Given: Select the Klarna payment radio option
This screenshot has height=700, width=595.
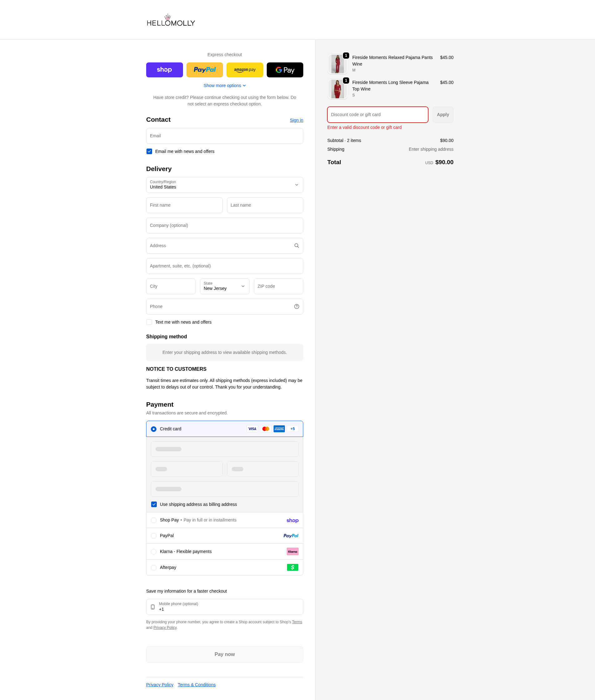Looking at the screenshot, I should pos(153,552).
